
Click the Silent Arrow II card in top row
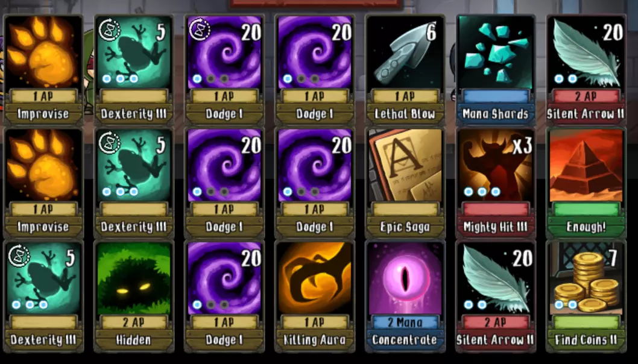(x=586, y=71)
